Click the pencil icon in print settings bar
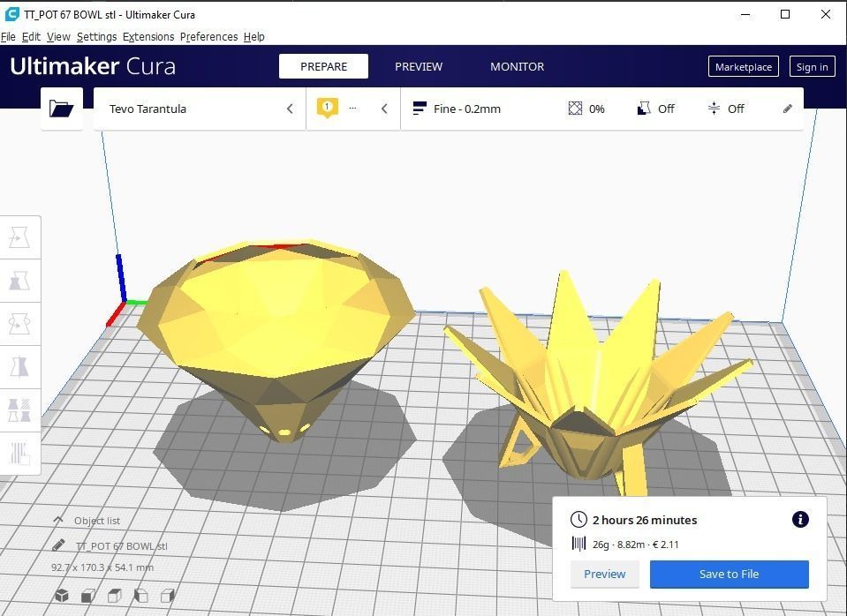Image resolution: width=847 pixels, height=616 pixels. (788, 109)
